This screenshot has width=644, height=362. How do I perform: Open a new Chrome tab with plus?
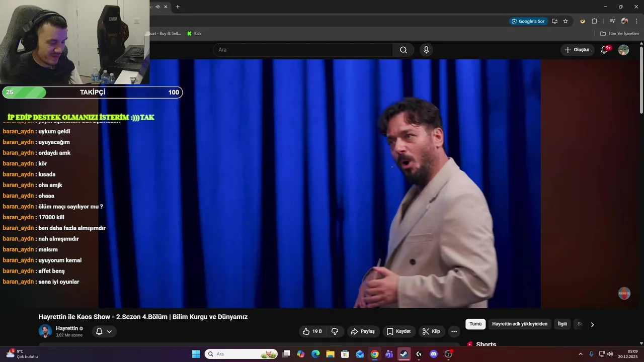pos(178,7)
